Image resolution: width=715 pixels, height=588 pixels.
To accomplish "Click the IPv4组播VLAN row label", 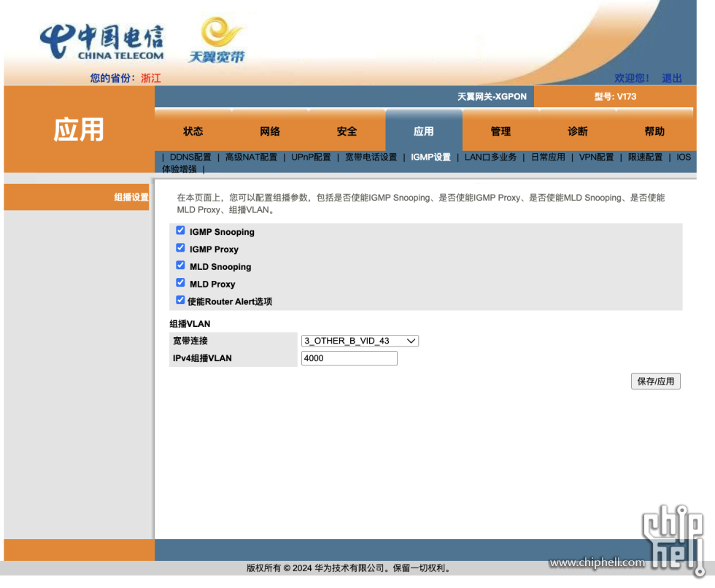I will 202,358.
